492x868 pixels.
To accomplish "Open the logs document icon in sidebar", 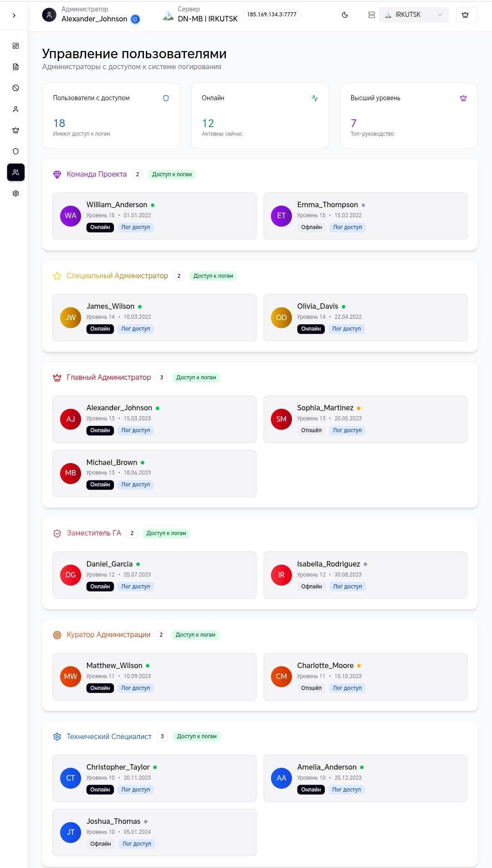I will coord(15,67).
